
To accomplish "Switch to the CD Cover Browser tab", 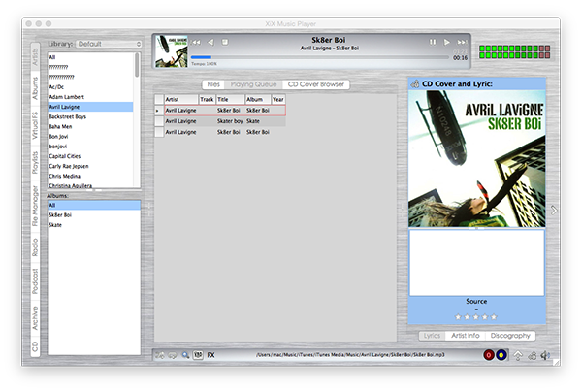I will click(x=316, y=84).
